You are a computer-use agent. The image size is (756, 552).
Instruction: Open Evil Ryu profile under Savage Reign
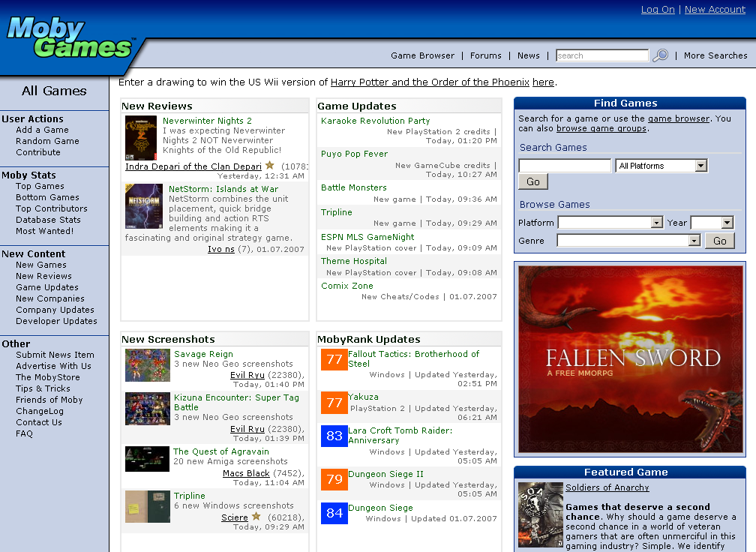pos(247,374)
